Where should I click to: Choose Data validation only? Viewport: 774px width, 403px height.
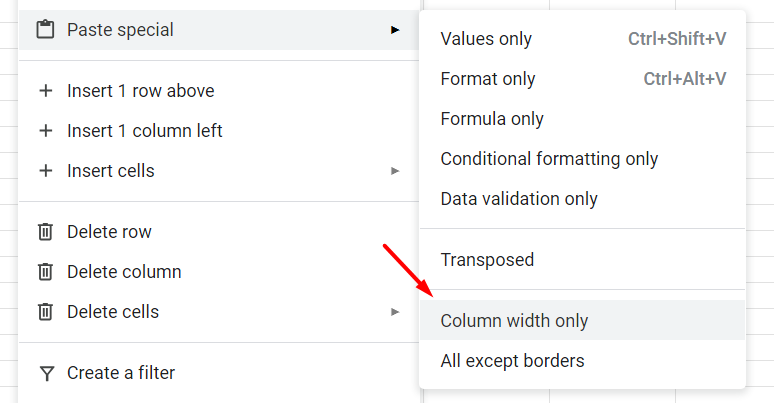(x=519, y=199)
